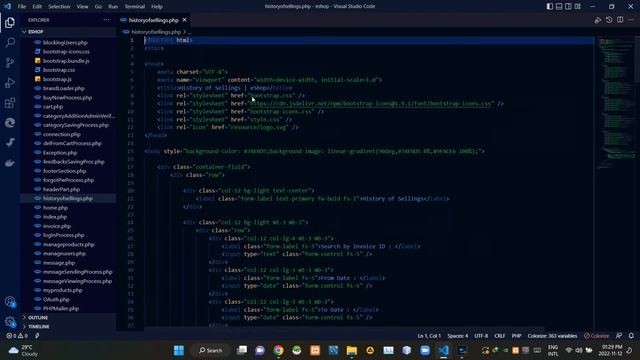Change indentation via Spaces: 4

(x=458, y=336)
